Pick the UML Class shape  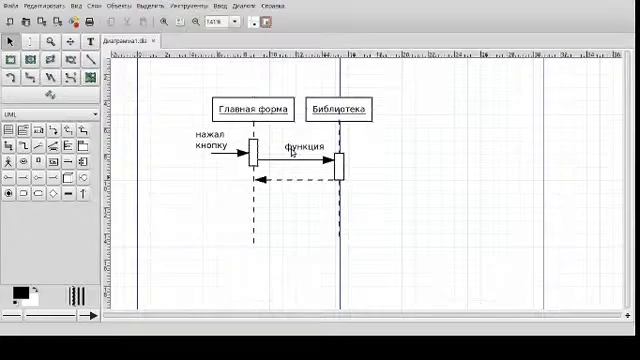(8, 130)
